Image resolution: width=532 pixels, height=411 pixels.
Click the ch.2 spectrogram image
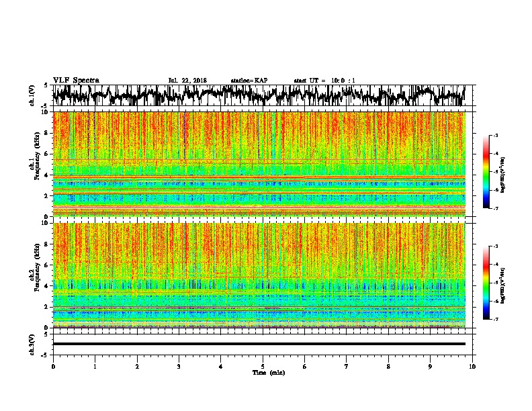tap(259, 275)
